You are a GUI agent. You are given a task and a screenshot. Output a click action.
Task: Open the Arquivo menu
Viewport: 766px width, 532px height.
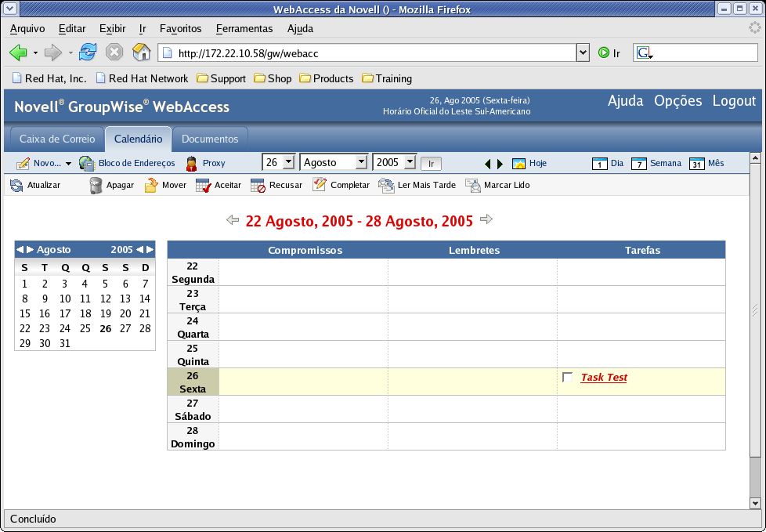[x=27, y=28]
